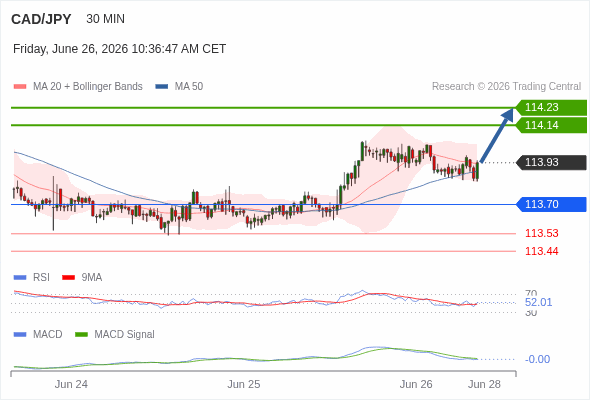Viewport: 590px width, 400px height.
Task: Click the RSI blue legend swatch
Action: pyautogui.click(x=20, y=278)
